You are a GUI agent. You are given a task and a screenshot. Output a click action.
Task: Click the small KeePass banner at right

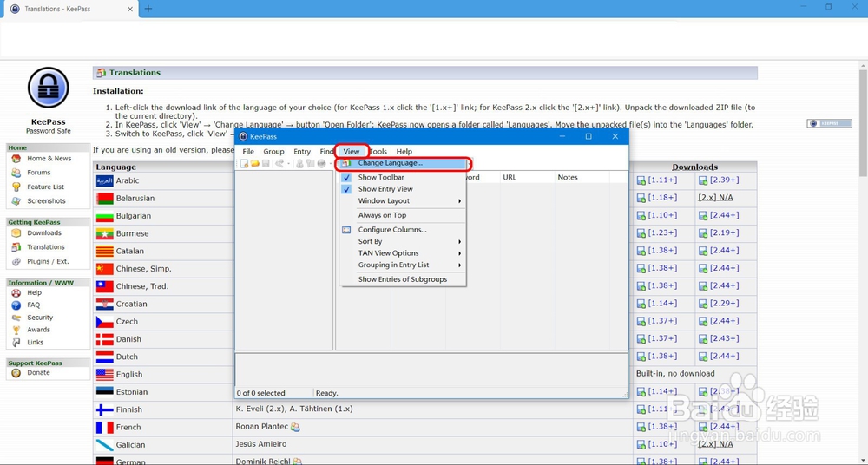tap(829, 123)
